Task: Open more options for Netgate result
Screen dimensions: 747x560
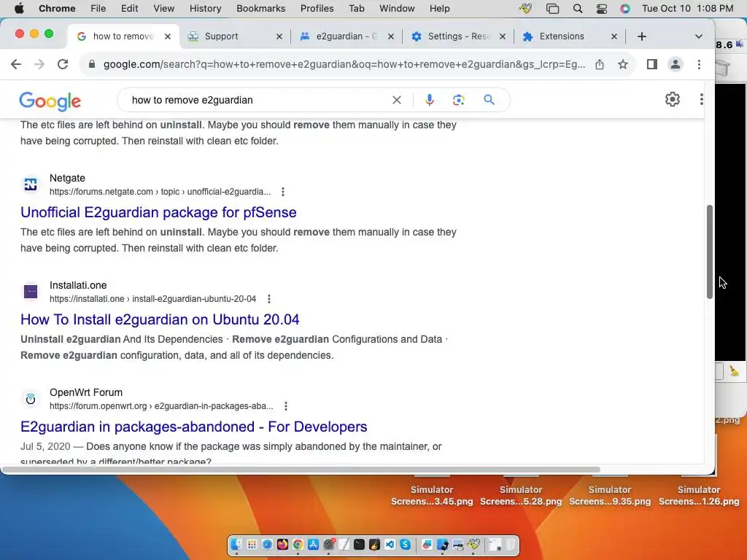Action: (x=283, y=192)
